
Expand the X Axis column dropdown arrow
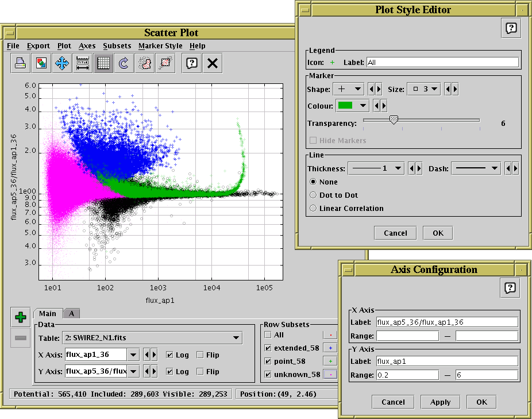tap(133, 355)
